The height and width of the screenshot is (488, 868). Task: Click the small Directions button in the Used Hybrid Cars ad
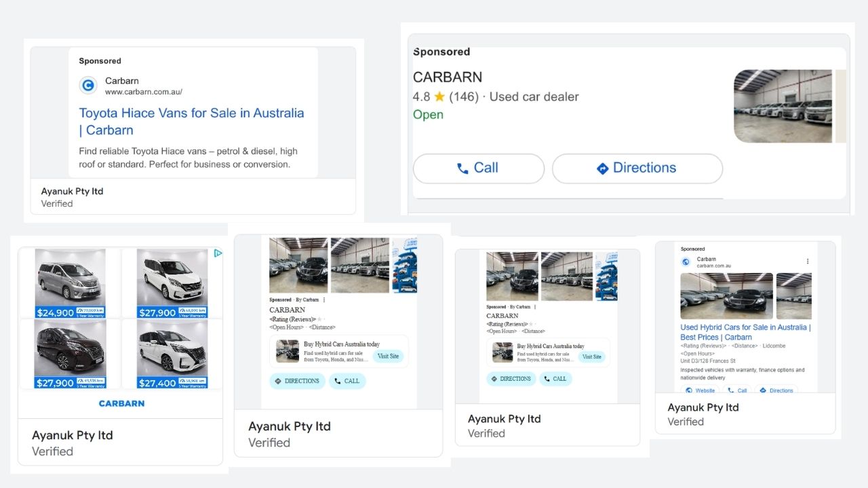point(776,390)
